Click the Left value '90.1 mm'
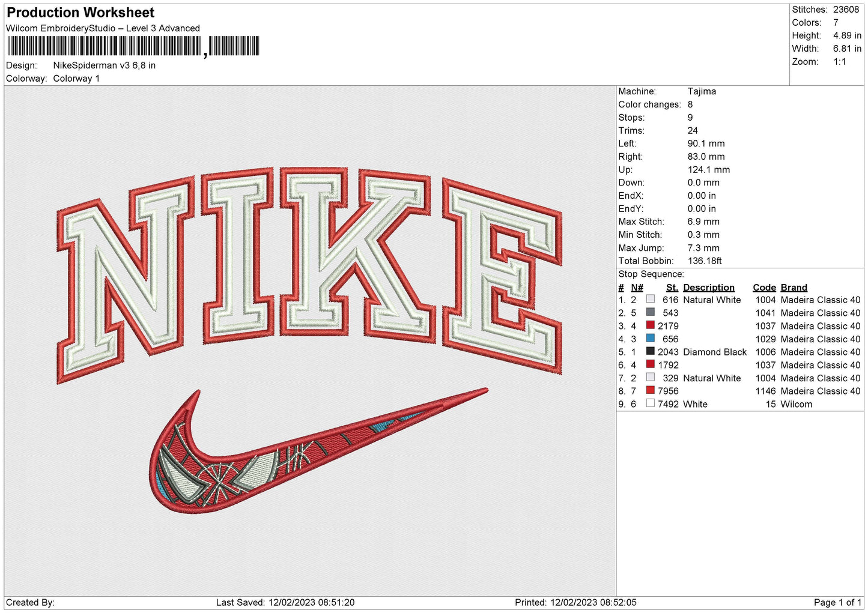868x613 pixels. 706,143
